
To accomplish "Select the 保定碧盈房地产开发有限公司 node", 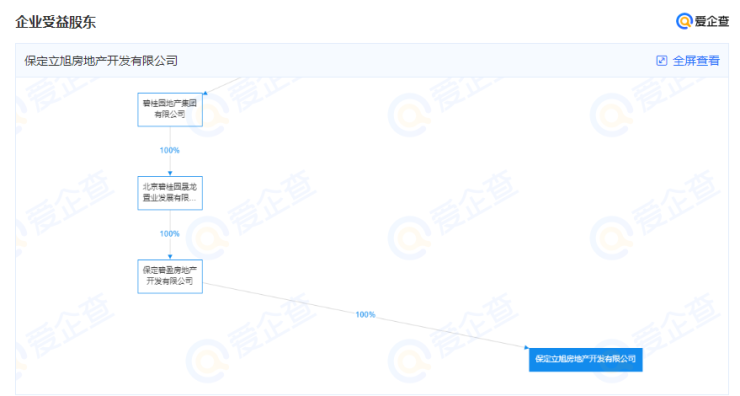I will [170, 276].
